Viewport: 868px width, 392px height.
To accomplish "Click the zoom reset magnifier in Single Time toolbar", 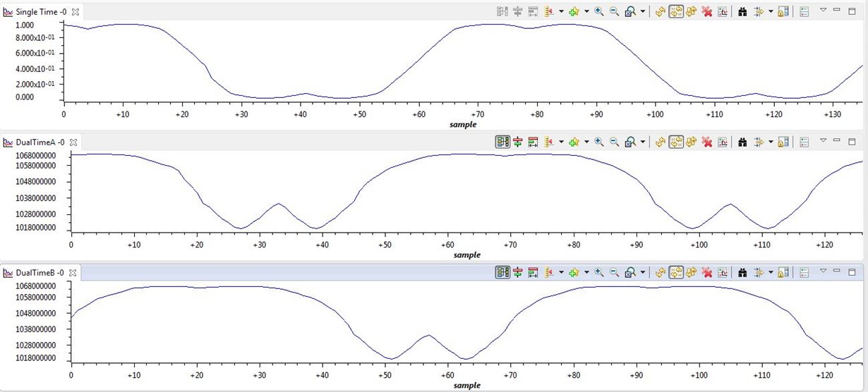I will [630, 11].
